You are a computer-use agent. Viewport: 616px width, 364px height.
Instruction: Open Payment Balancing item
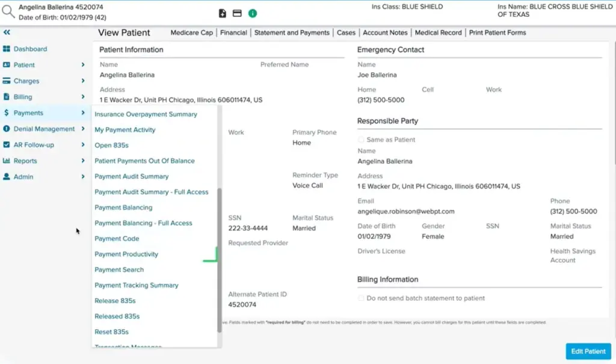(x=123, y=208)
